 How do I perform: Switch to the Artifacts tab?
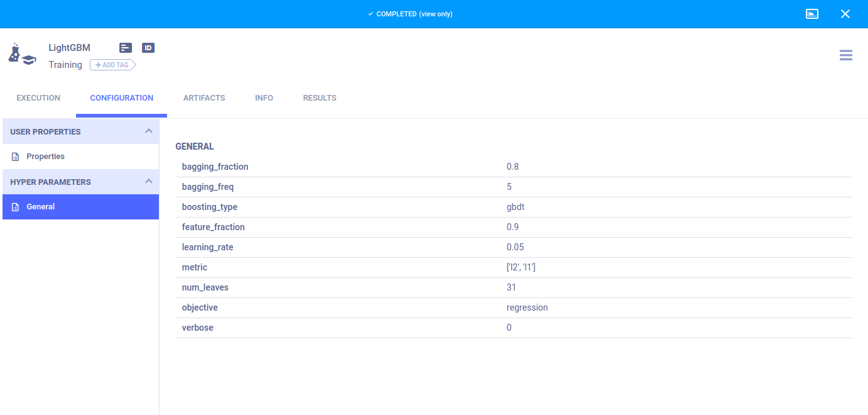coord(204,98)
